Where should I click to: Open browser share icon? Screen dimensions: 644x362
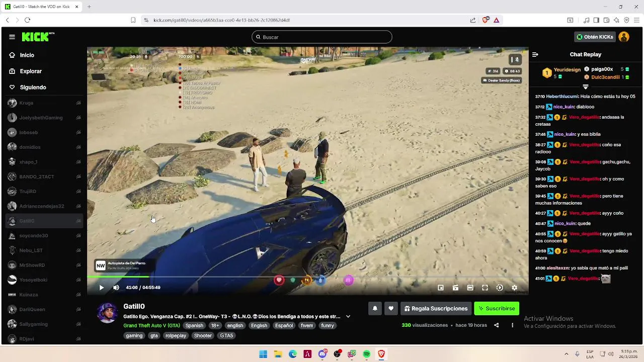tap(473, 20)
